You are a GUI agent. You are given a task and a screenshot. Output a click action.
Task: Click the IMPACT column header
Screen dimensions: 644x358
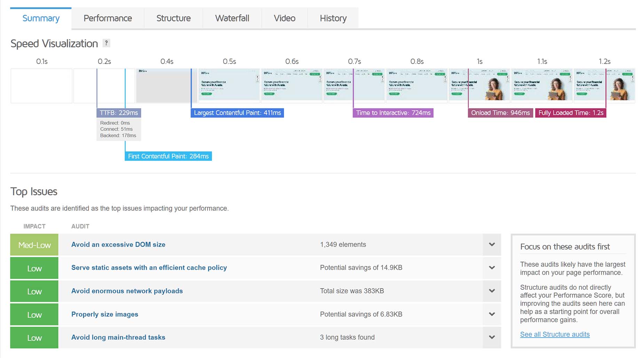point(34,226)
